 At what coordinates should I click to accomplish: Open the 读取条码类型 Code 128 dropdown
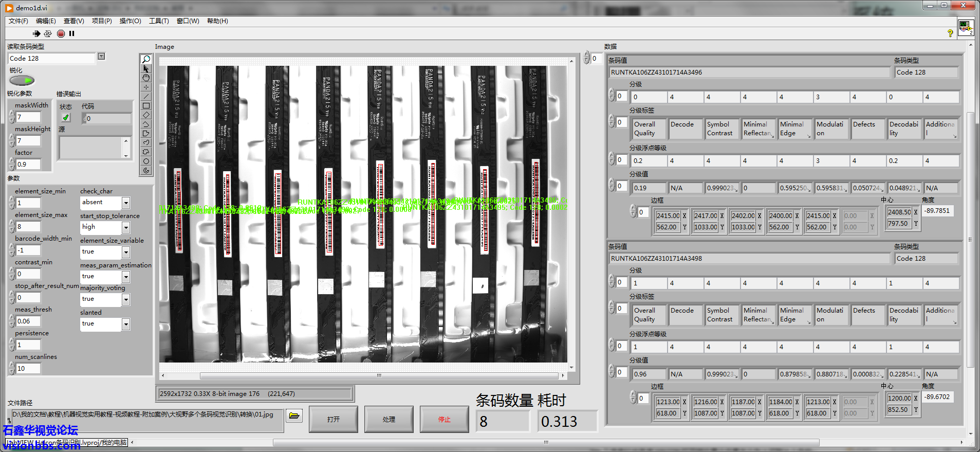point(101,57)
